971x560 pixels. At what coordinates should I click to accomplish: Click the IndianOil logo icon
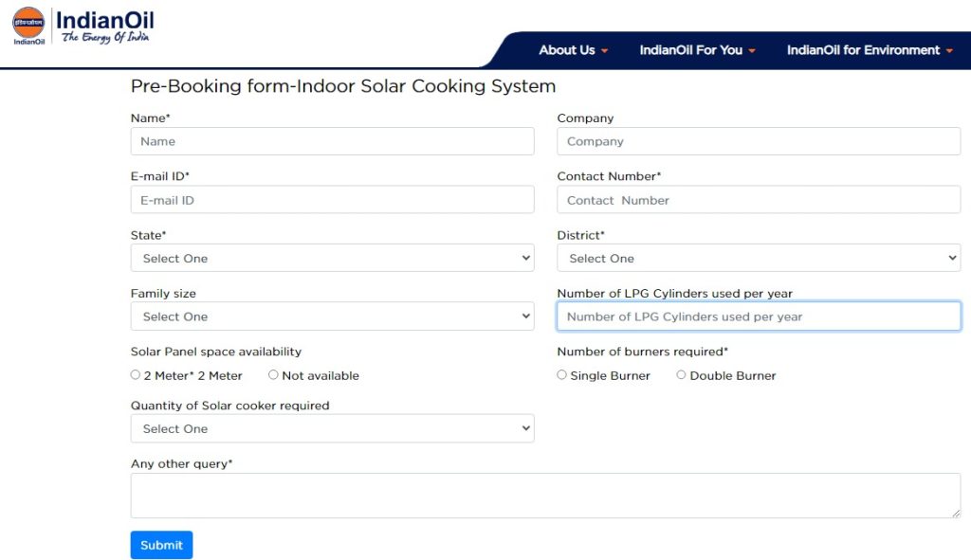28,25
